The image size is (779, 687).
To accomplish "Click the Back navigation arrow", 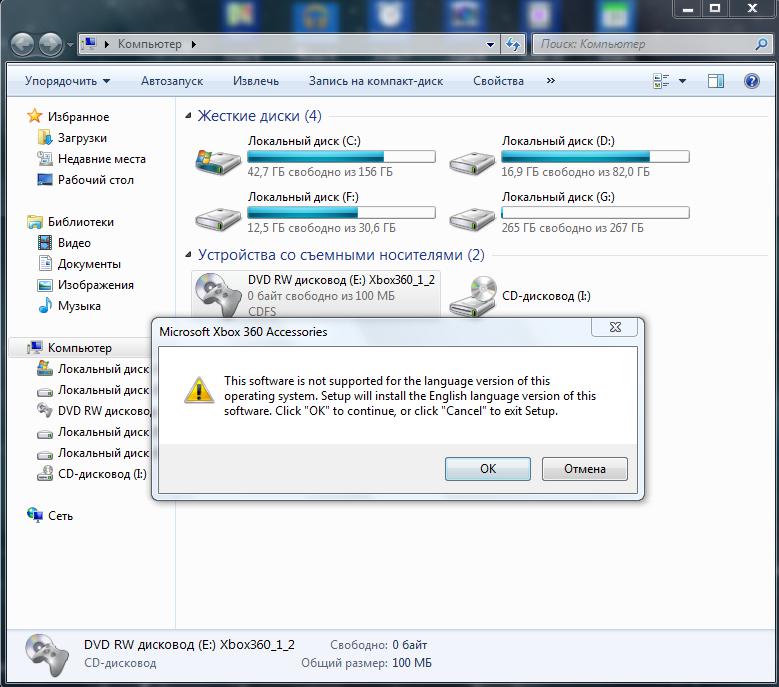I will 22,45.
